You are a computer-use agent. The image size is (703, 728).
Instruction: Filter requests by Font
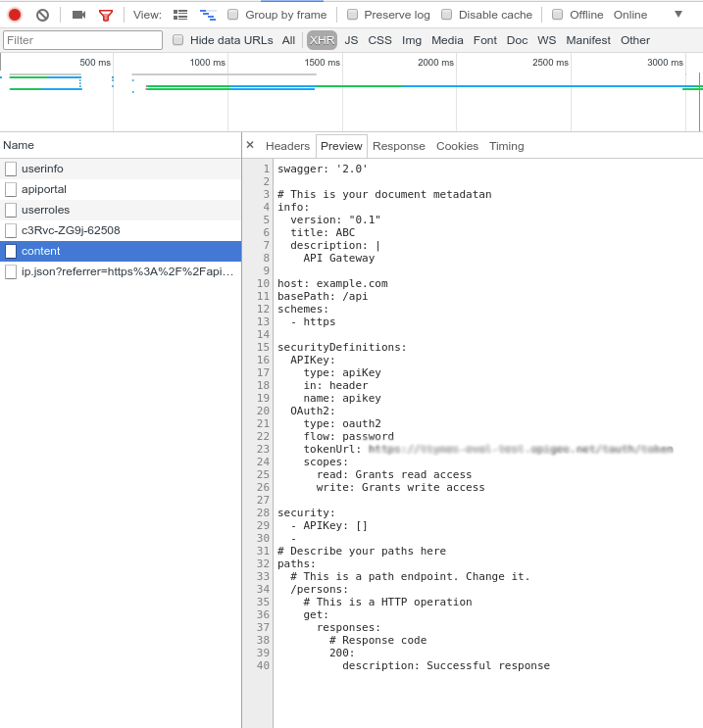485,40
